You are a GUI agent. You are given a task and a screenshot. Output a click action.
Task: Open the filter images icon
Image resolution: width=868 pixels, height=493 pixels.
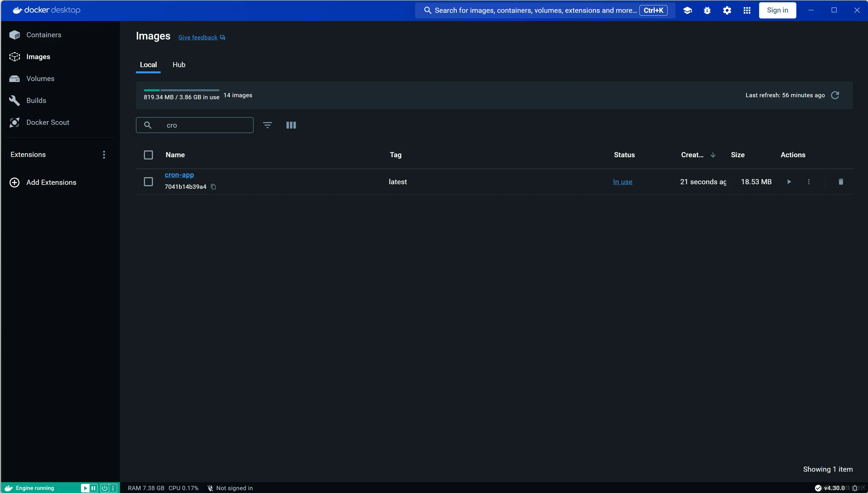pos(267,125)
